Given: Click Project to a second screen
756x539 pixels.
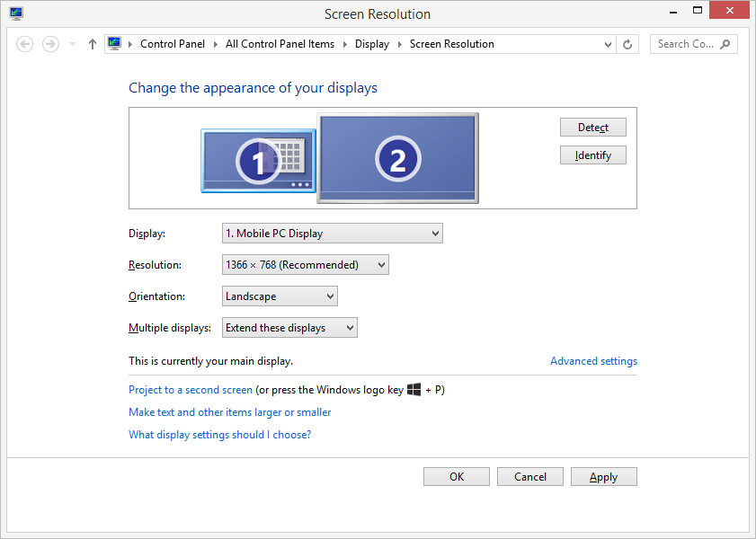Looking at the screenshot, I should click(191, 390).
